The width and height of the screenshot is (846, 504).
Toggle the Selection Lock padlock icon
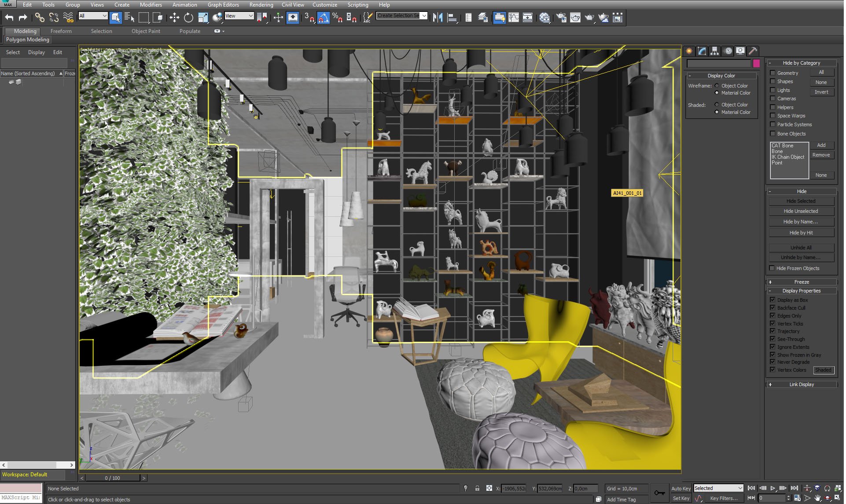pyautogui.click(x=477, y=488)
